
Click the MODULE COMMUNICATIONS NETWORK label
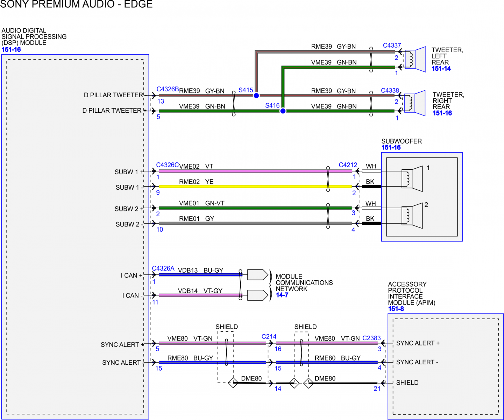coord(304,282)
